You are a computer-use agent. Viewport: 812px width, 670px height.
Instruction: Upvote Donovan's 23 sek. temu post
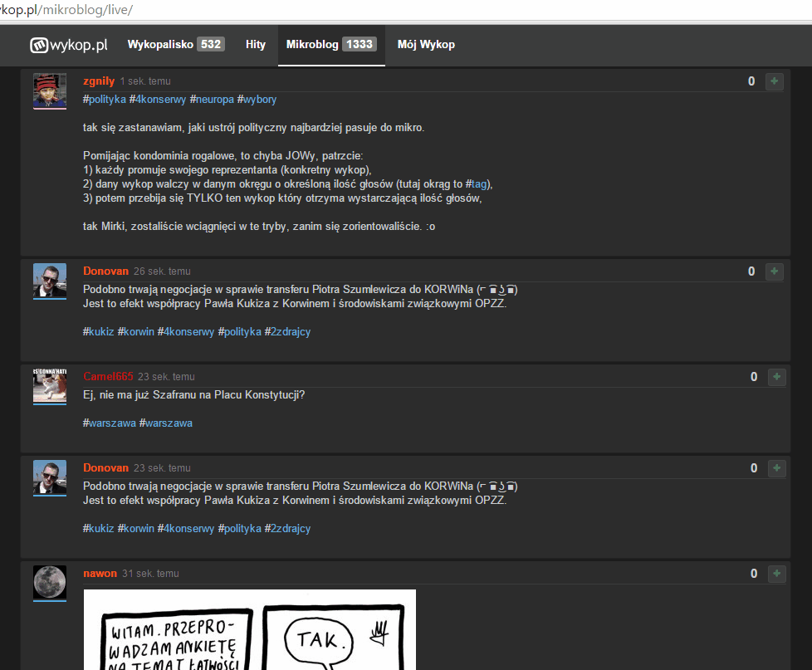click(777, 468)
